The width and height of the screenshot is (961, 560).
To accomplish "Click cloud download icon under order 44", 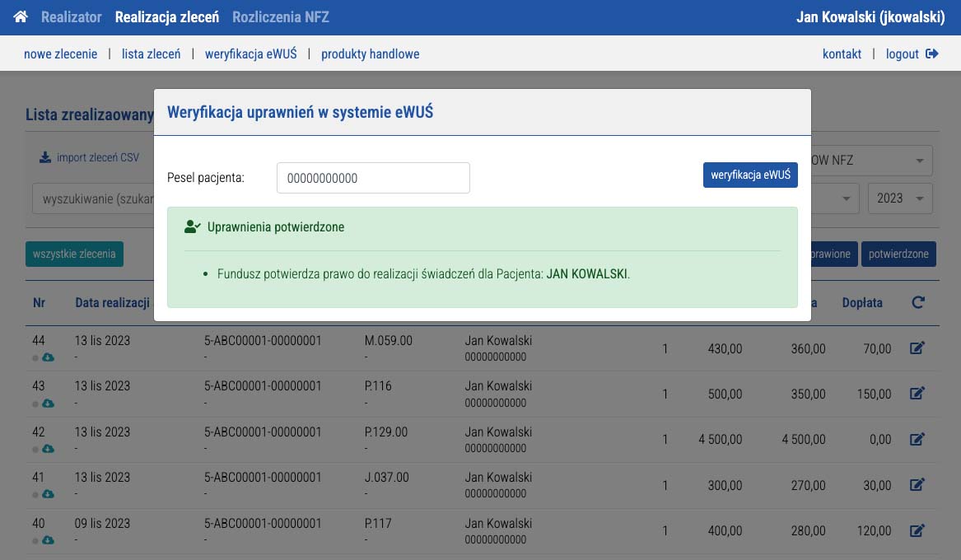I will click(48, 357).
